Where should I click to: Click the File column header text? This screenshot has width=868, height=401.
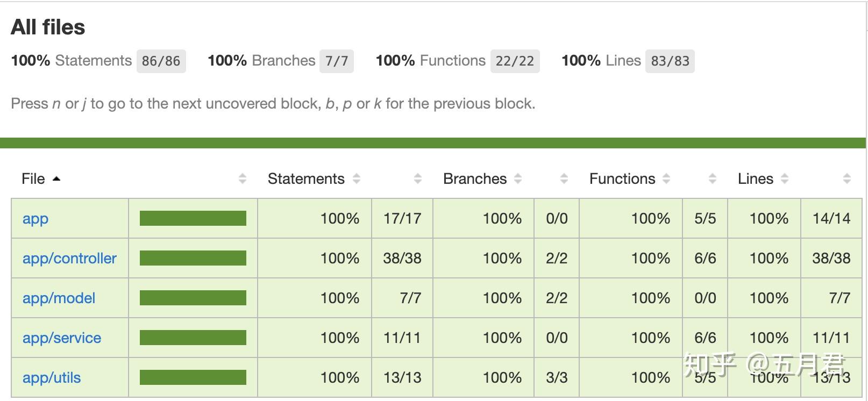click(33, 179)
